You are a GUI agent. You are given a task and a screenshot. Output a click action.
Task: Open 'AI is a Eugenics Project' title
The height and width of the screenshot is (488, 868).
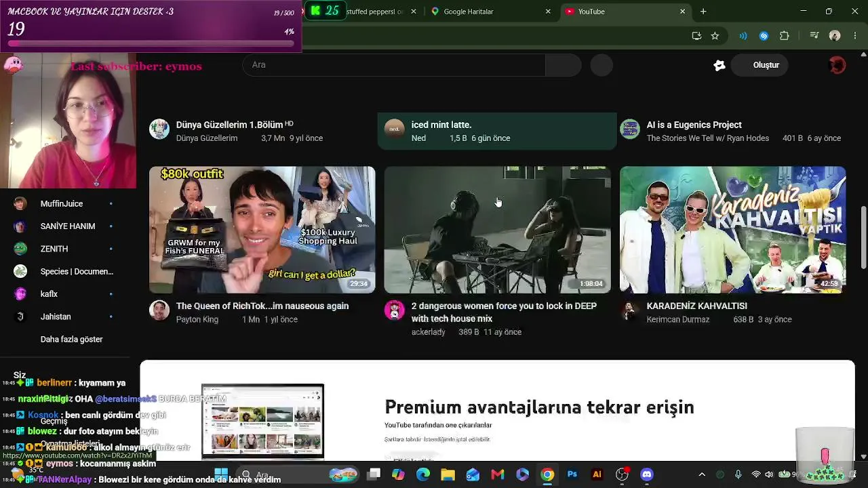pyautogui.click(x=694, y=125)
